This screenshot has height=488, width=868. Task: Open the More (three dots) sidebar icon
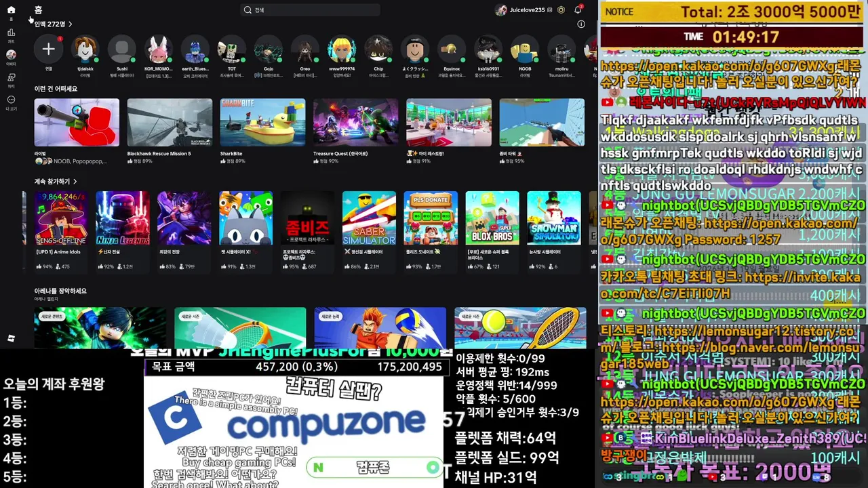[11, 100]
